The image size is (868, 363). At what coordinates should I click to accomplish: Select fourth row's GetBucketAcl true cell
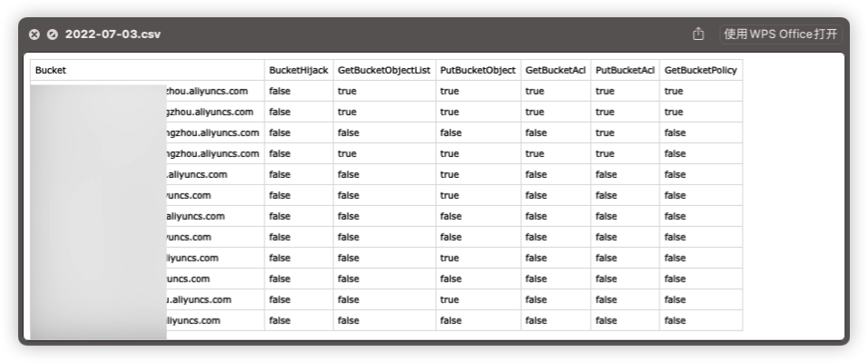535,153
